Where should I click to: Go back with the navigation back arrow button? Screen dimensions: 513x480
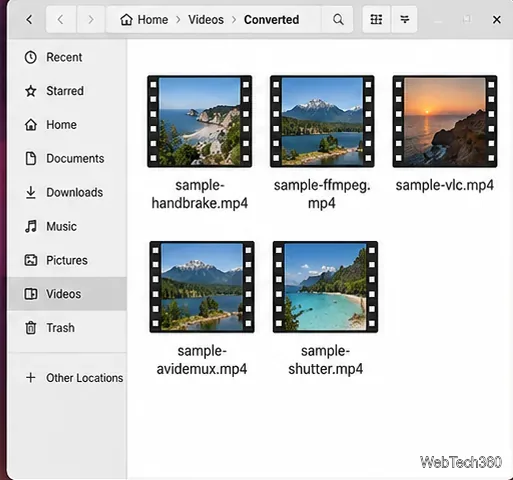point(61,20)
